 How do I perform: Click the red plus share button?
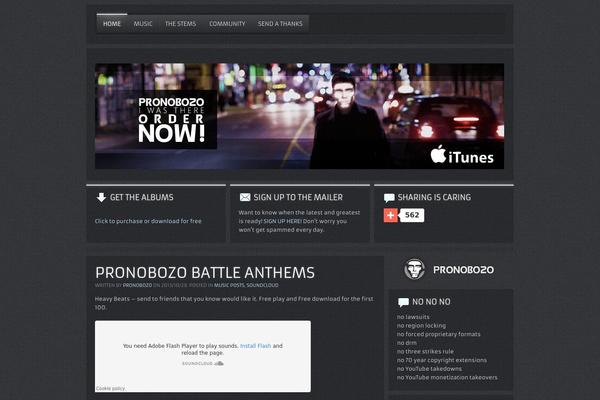point(391,215)
